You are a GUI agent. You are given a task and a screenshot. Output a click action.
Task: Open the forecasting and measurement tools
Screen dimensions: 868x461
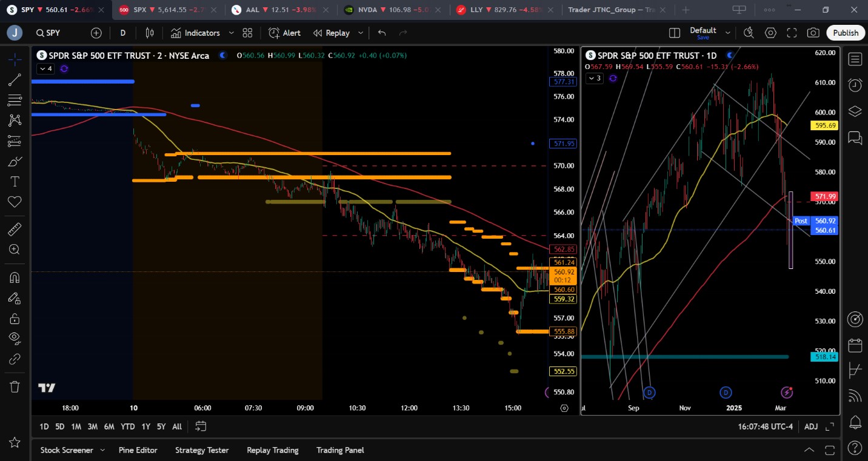(15, 141)
